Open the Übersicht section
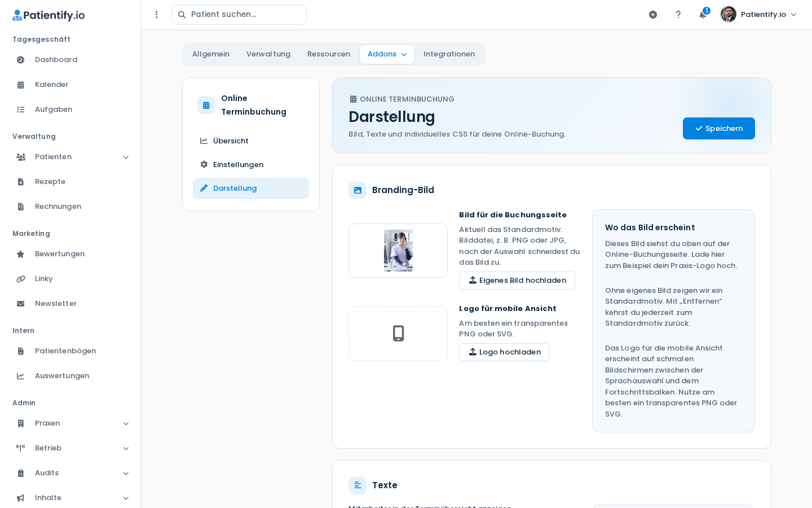Screen dimensions: 812x508 pyautogui.click(x=251, y=141)
